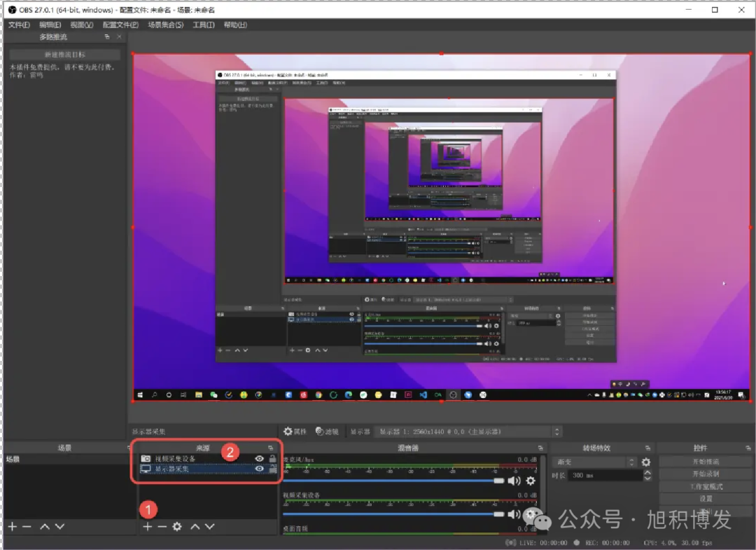Image resolution: width=756 pixels, height=550 pixels.
Task: Float the 转场特效 dock panel
Action: click(648, 448)
